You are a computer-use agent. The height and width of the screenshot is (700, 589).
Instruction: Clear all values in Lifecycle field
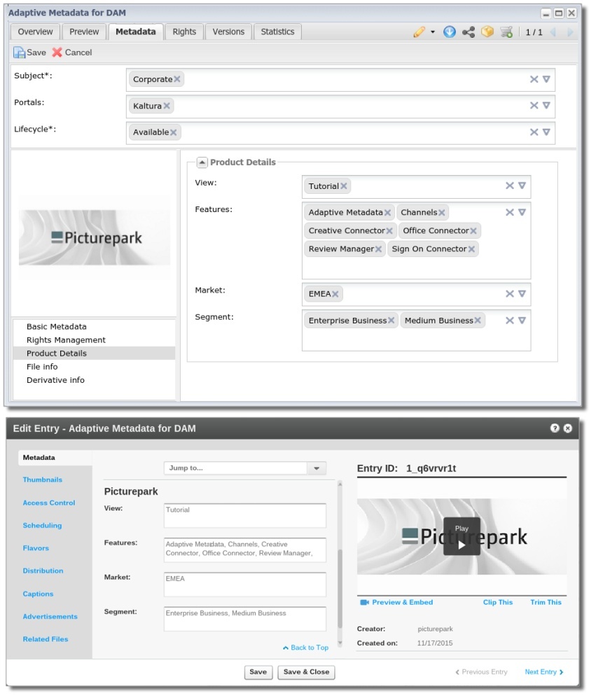point(534,132)
